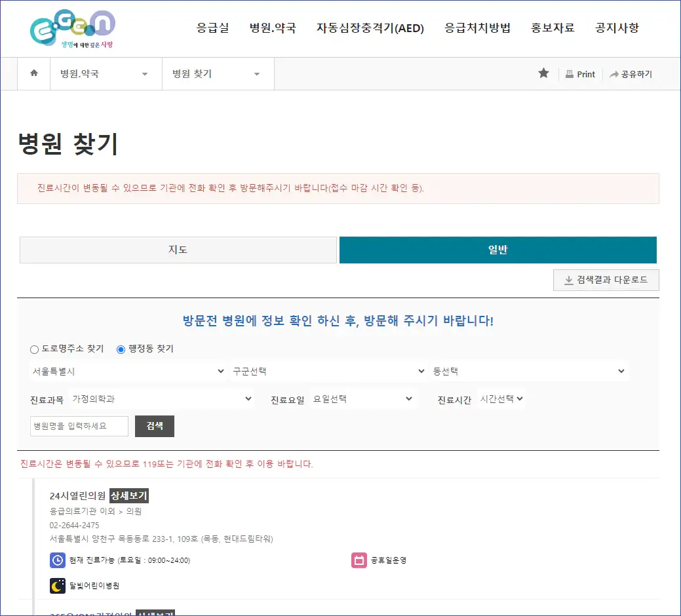This screenshot has width=681, height=616.
Task: Bookmark this page using the star icon
Action: [543, 73]
